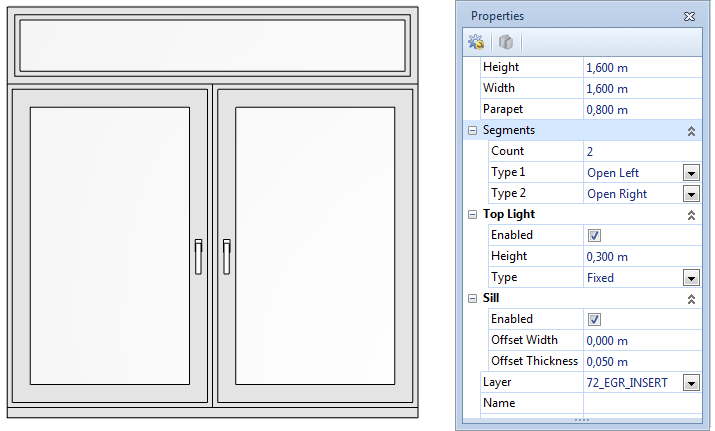This screenshot has width=715, height=431.
Task: Collapse Top Light section using minus box
Action: tap(472, 214)
